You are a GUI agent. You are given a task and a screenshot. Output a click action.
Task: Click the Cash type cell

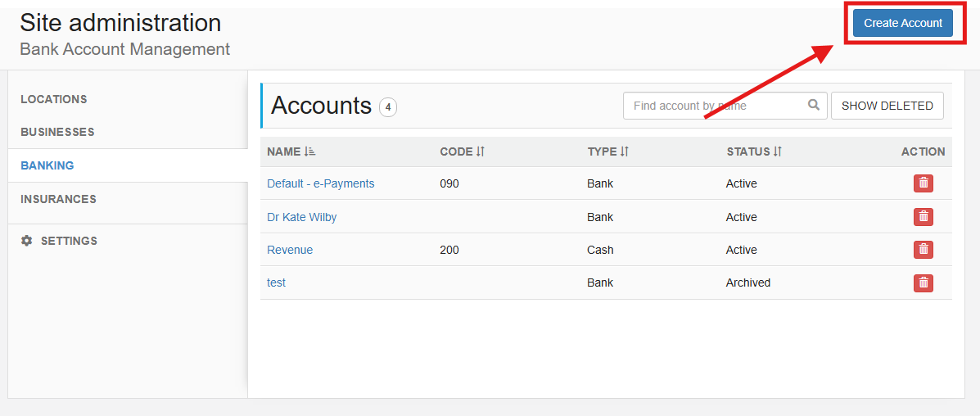(600, 251)
